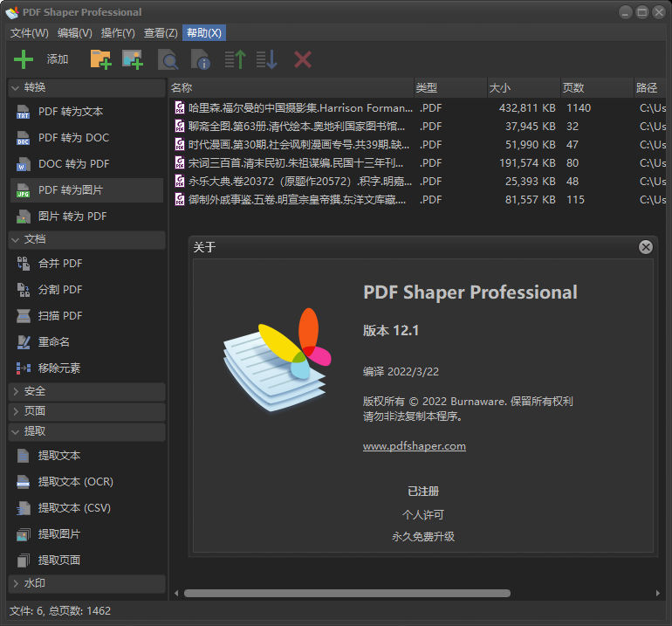
Task: Open the www.pdfshaper.com link
Action: click(415, 446)
